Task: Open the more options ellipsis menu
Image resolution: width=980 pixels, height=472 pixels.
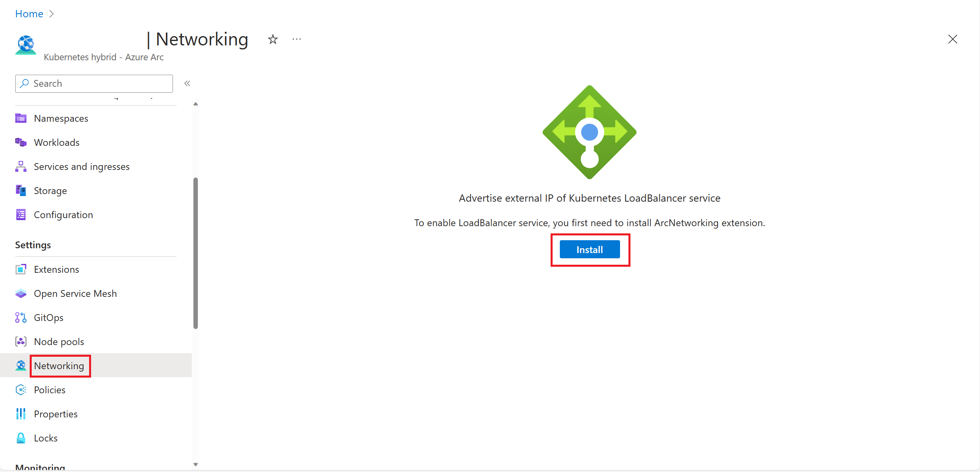Action: tap(297, 39)
